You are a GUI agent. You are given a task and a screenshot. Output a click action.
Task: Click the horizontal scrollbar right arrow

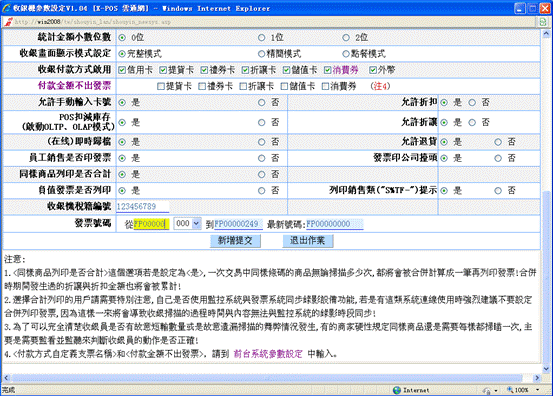tap(537, 378)
